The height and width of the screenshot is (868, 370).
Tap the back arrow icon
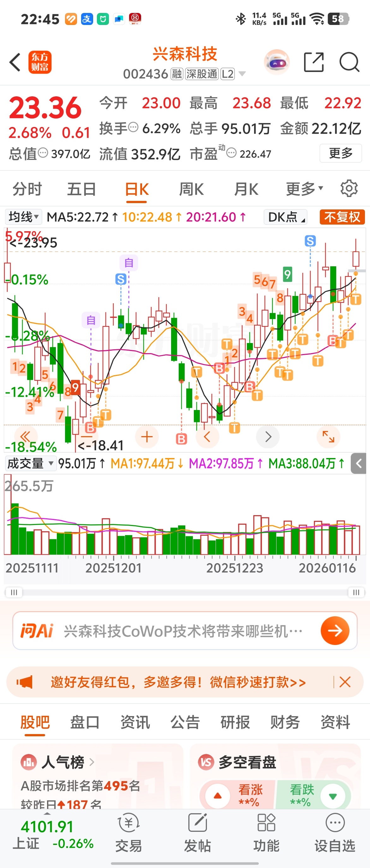click(x=15, y=62)
